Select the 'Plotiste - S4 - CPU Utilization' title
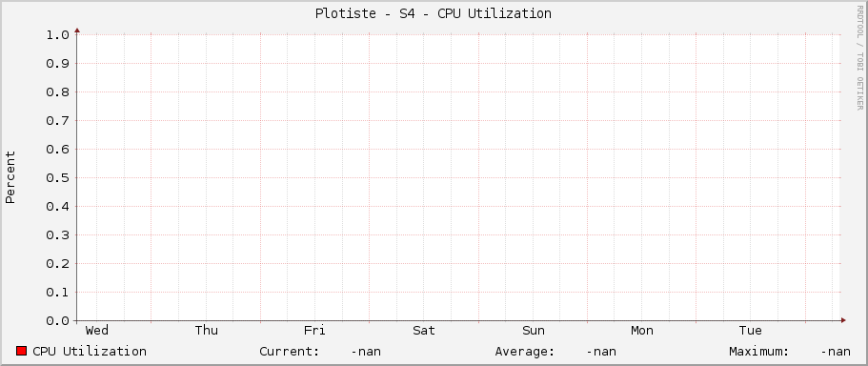868x366 pixels. pos(433,13)
